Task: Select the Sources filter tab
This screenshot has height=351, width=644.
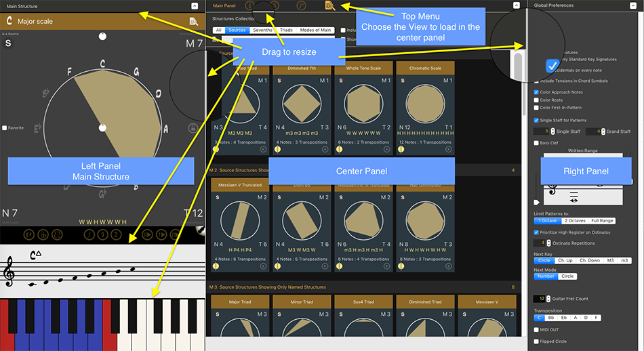Action: [237, 30]
